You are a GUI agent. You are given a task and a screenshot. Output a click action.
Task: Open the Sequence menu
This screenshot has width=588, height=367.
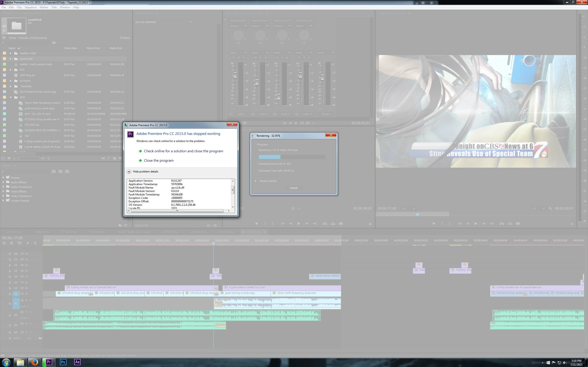tap(30, 7)
